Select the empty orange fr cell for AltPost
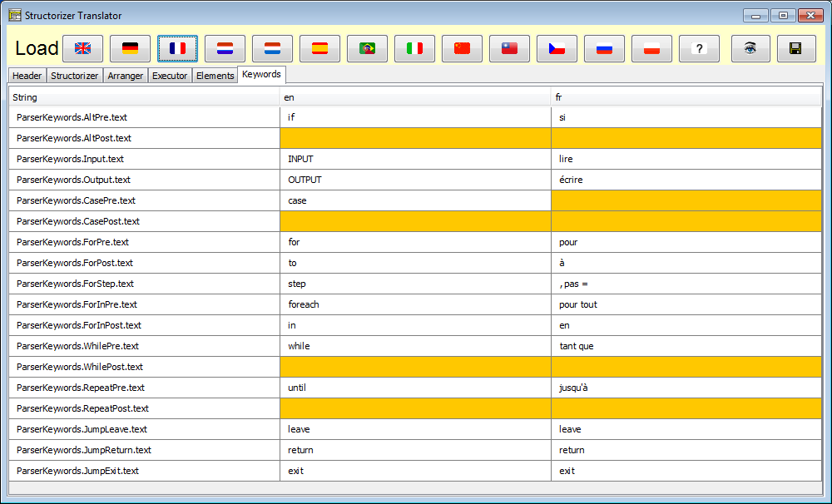This screenshot has height=504, width=832. click(686, 138)
